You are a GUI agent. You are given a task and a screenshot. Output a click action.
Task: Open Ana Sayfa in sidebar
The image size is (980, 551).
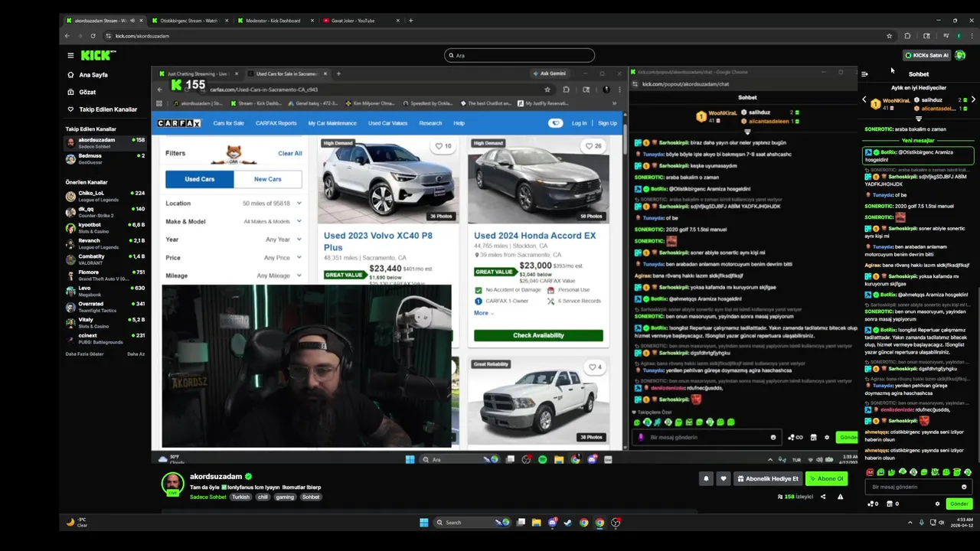point(93,75)
